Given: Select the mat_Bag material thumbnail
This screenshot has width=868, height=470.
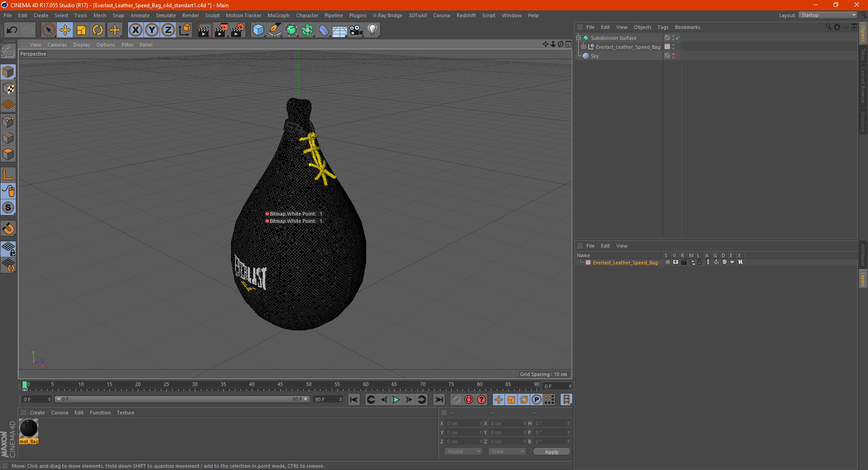Looking at the screenshot, I should pyautogui.click(x=29, y=428).
